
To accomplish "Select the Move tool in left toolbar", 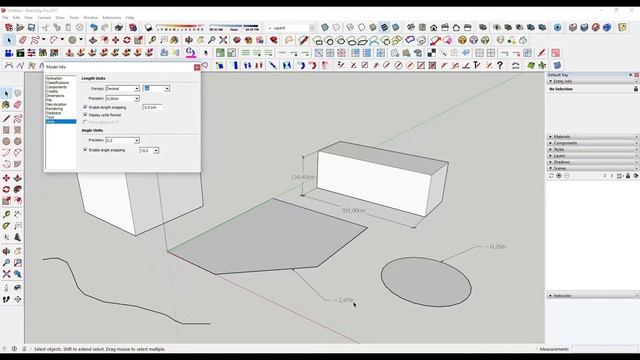I will (6, 178).
